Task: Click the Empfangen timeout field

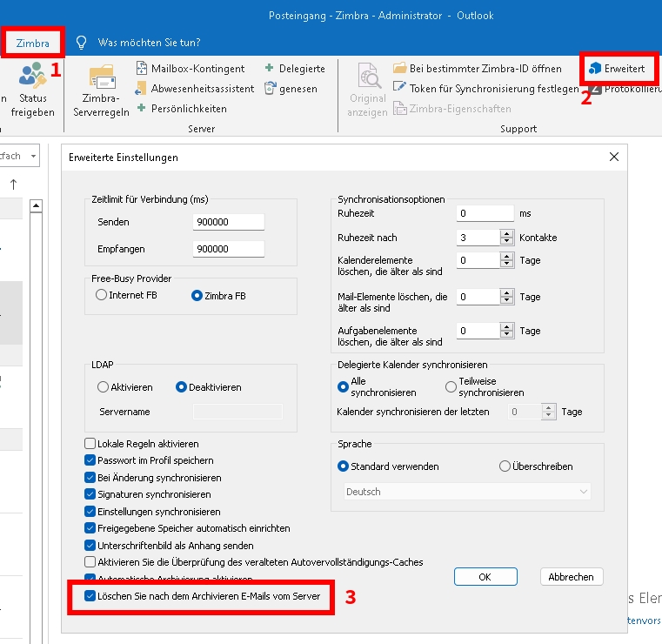Action: [x=229, y=249]
